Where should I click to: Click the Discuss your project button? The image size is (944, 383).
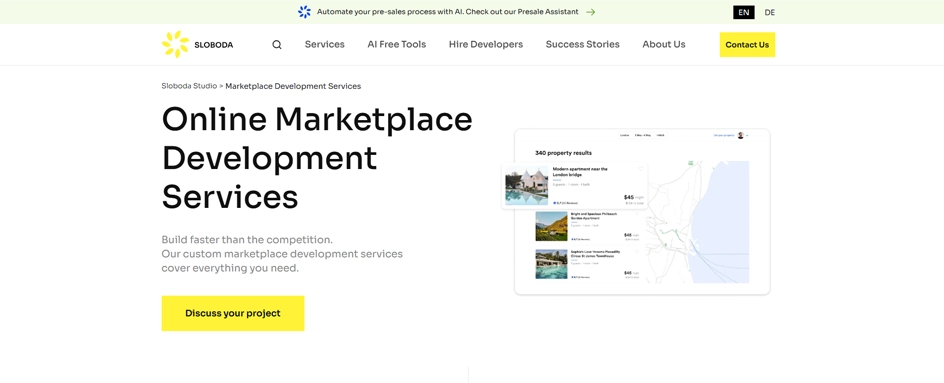click(233, 313)
